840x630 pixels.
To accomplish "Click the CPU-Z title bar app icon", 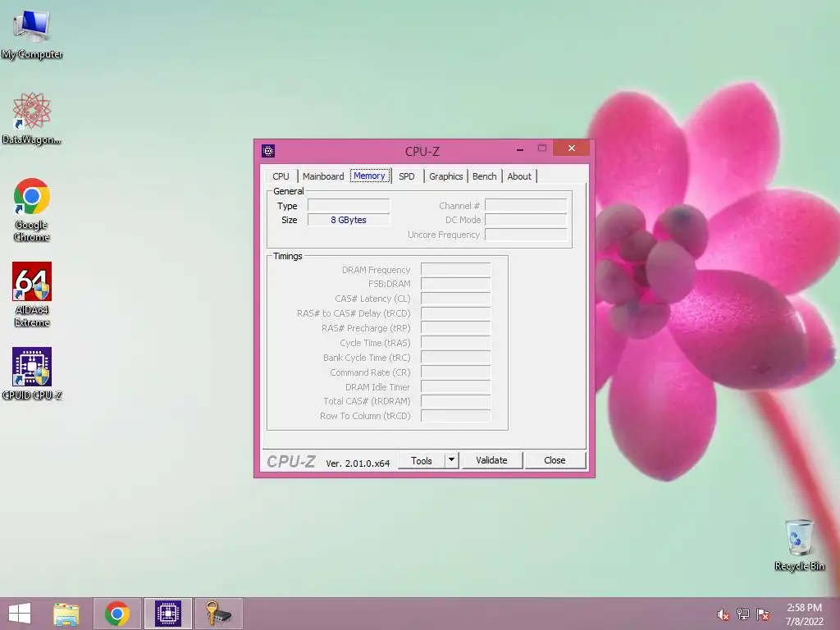I will (x=268, y=151).
